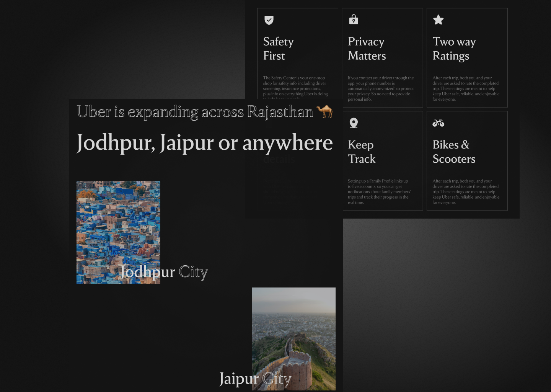Click the Two way Ratings heading
The image size is (551, 392).
pyautogui.click(x=454, y=49)
